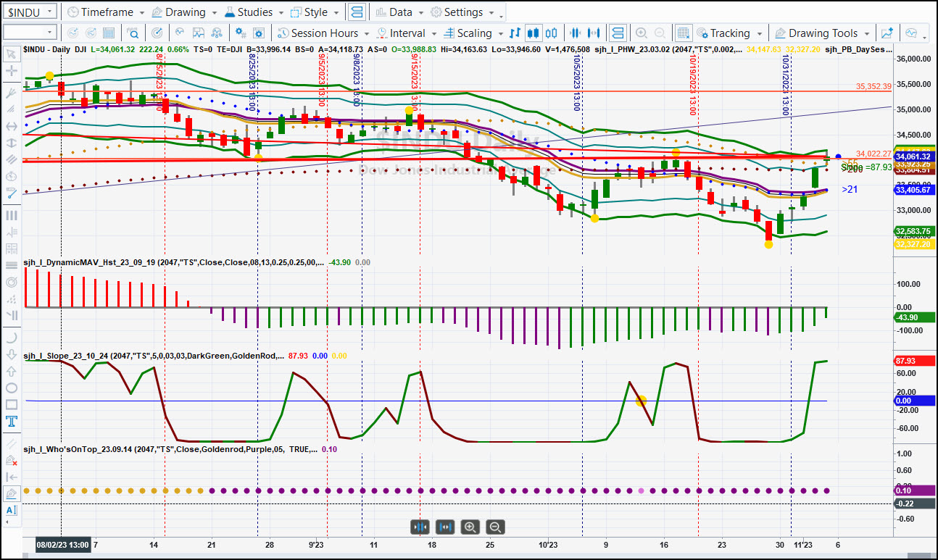Select the pointer arrow tool in left toolbar
Screen dimensions: 938x560
pos(11,54)
